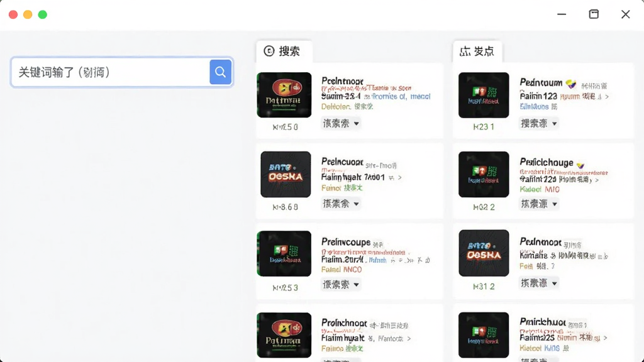Click the arrow in the Pelncuoot card
This screenshot has height=362, width=644.
pos(399,178)
